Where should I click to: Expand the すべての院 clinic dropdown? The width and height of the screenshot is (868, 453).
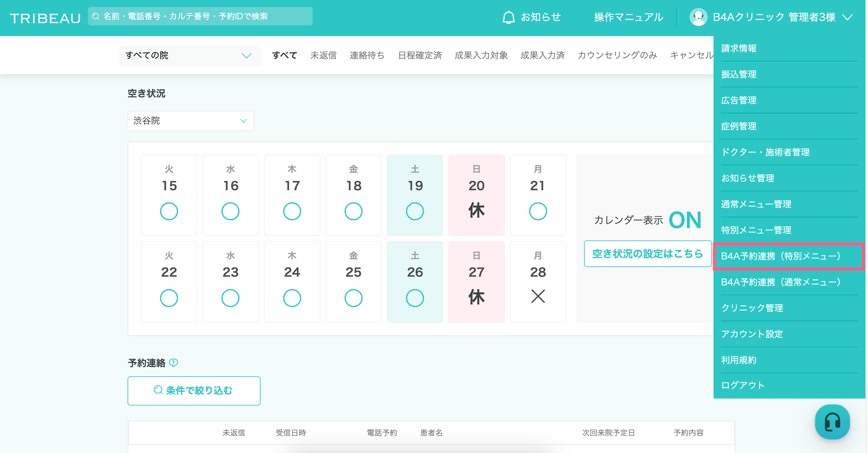tap(190, 55)
